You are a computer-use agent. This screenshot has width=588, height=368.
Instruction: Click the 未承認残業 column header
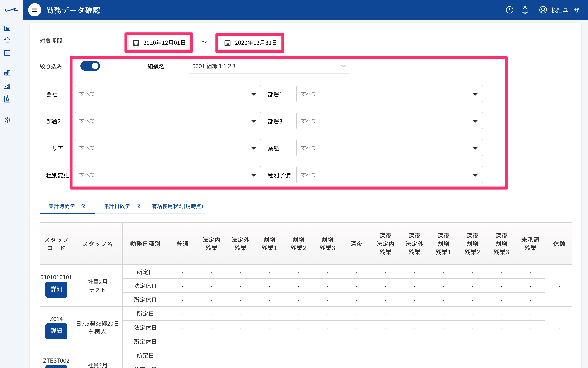coord(530,244)
